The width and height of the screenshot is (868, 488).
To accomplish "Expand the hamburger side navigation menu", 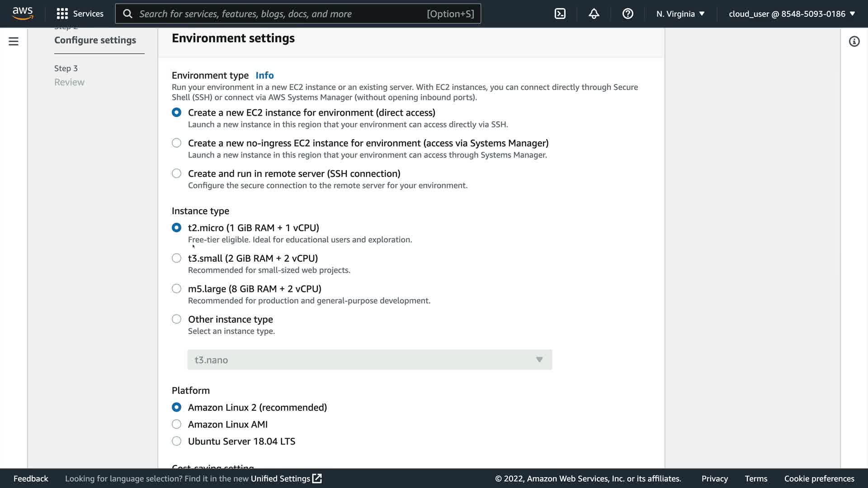I will (x=14, y=42).
